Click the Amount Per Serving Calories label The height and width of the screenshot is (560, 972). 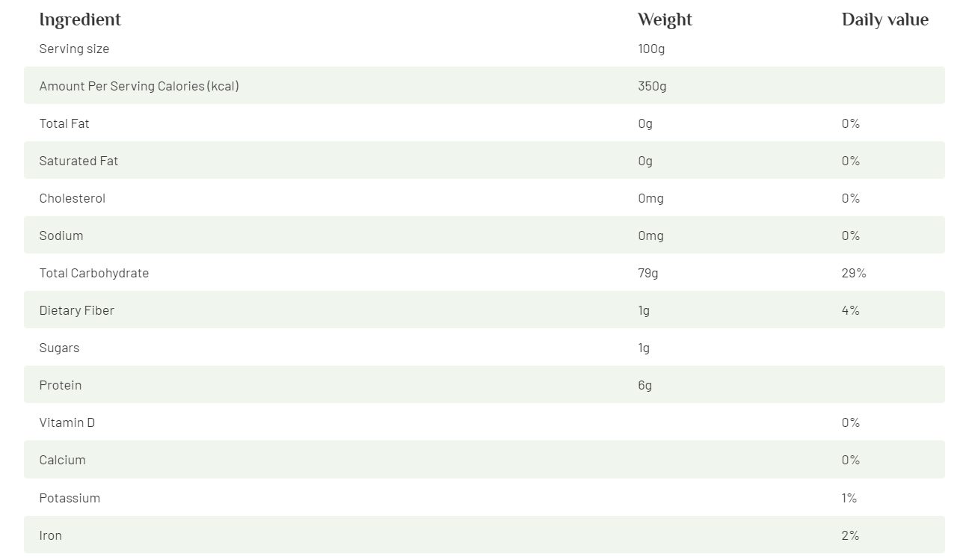coord(139,86)
